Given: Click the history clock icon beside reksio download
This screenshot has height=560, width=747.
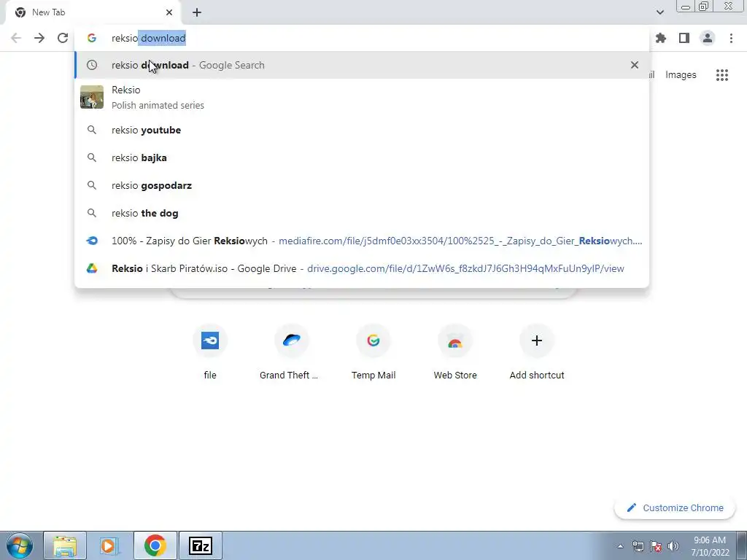Looking at the screenshot, I should coord(92,65).
